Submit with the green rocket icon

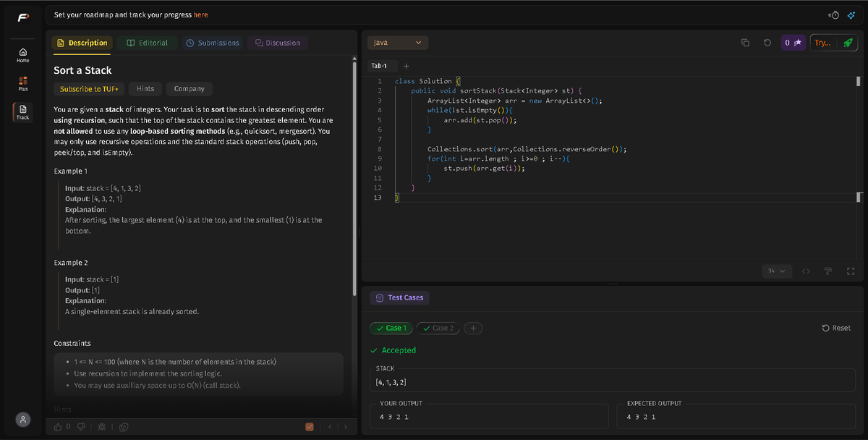click(x=847, y=43)
